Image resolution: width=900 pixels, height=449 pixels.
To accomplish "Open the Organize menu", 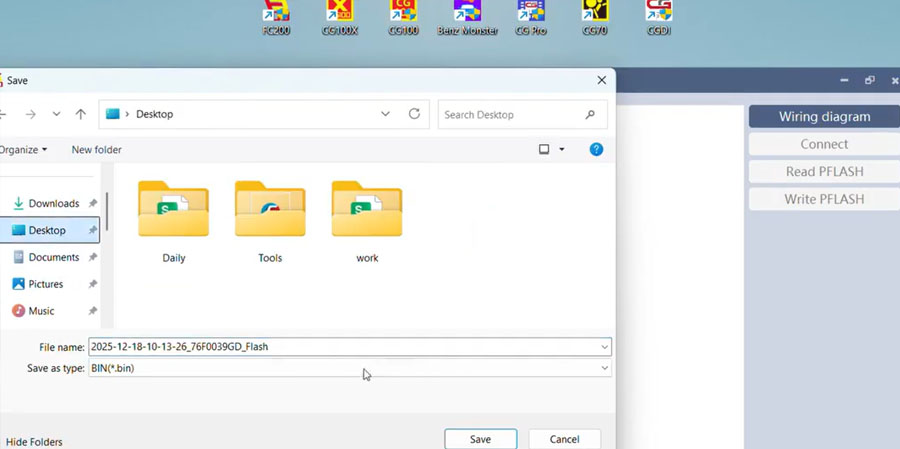I will click(x=24, y=150).
